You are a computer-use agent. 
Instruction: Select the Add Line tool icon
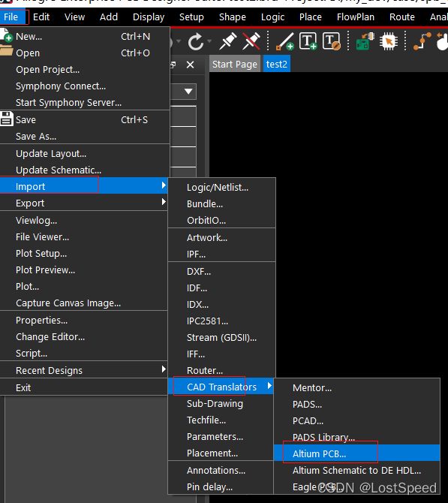point(284,41)
